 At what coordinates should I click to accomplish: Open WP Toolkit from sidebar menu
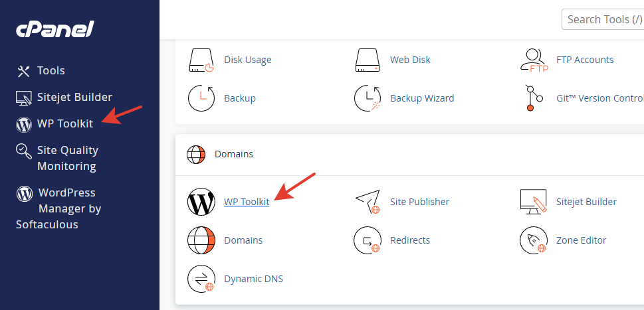pos(65,123)
